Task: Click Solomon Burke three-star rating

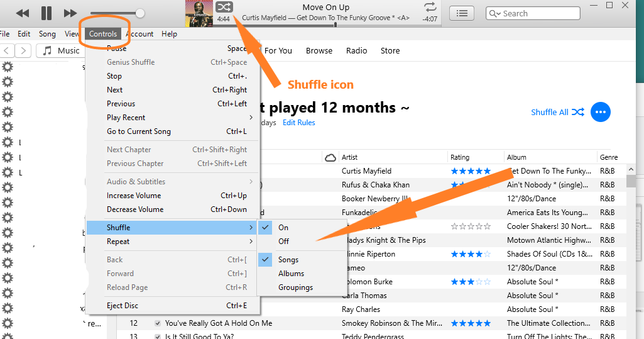Action: pyautogui.click(x=471, y=282)
